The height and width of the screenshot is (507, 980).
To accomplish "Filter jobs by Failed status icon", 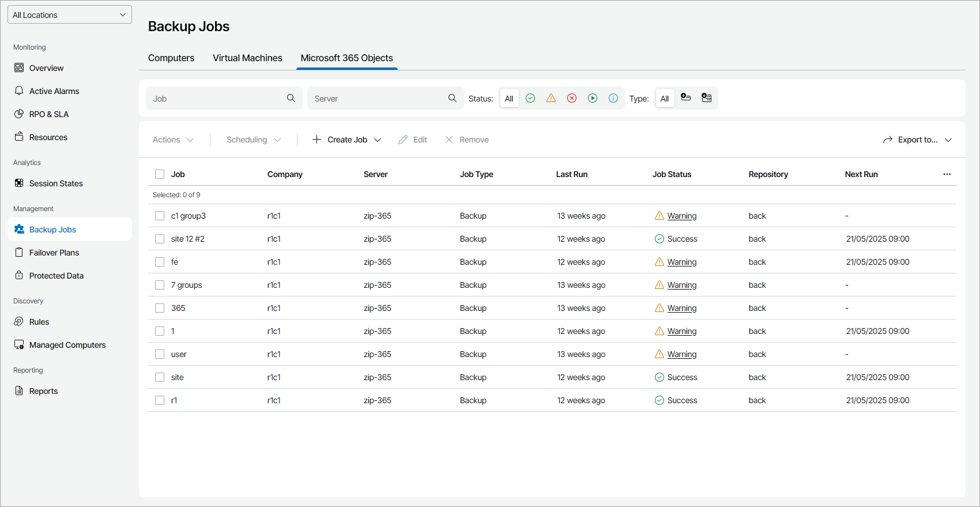I will pos(572,99).
